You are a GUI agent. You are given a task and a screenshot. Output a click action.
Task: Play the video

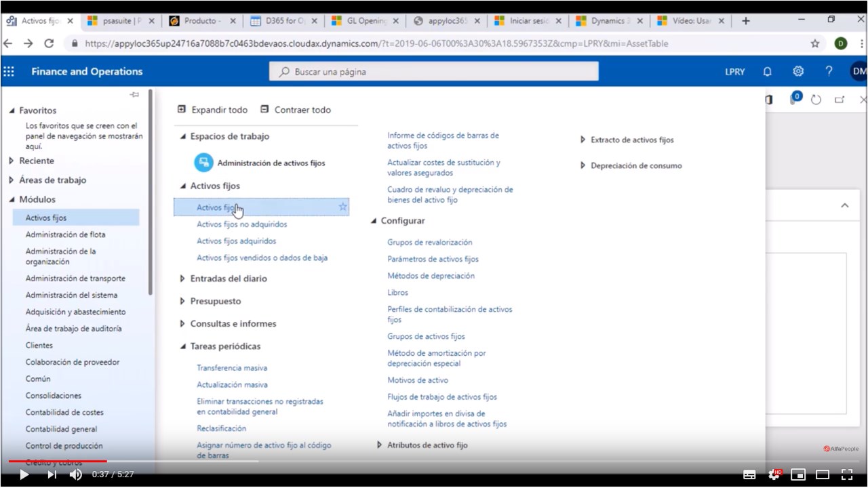click(x=24, y=474)
